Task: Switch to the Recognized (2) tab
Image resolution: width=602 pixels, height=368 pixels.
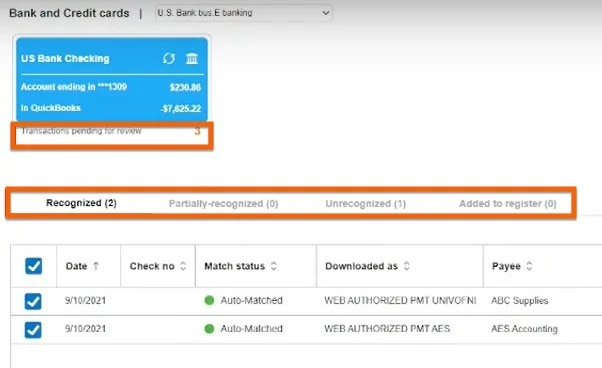Action: [x=81, y=203]
